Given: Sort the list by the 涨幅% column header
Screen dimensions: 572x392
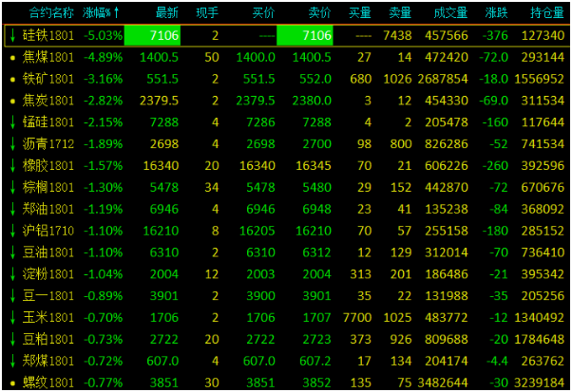Looking at the screenshot, I should coord(97,13).
